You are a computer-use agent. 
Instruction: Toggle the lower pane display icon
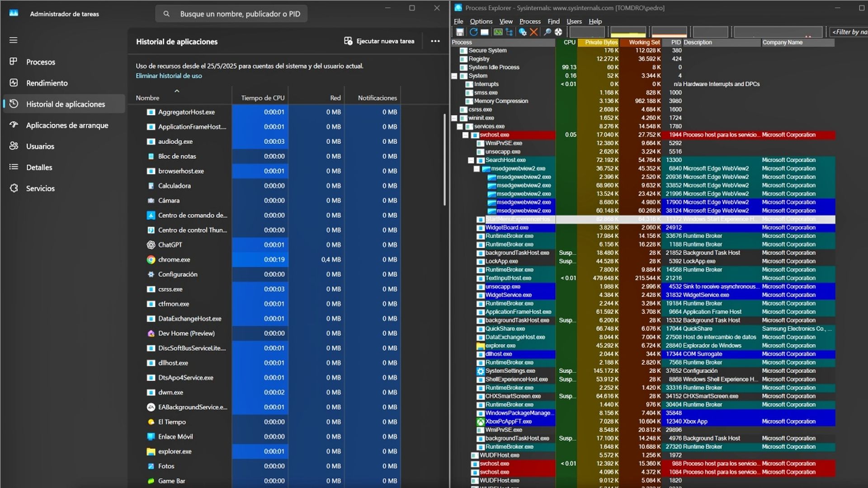tap(484, 32)
